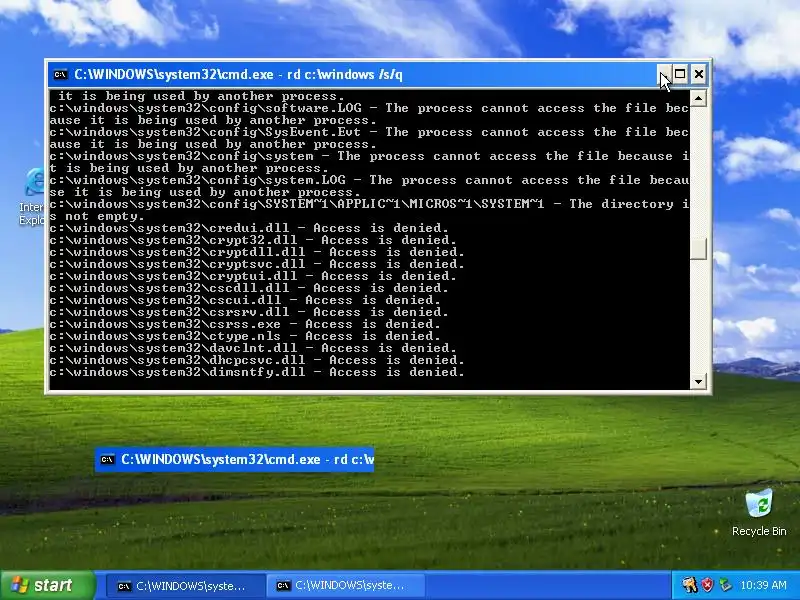Viewport: 800px width, 600px height.
Task: Close the cmd.exe rd c:\windows window
Action: click(698, 74)
